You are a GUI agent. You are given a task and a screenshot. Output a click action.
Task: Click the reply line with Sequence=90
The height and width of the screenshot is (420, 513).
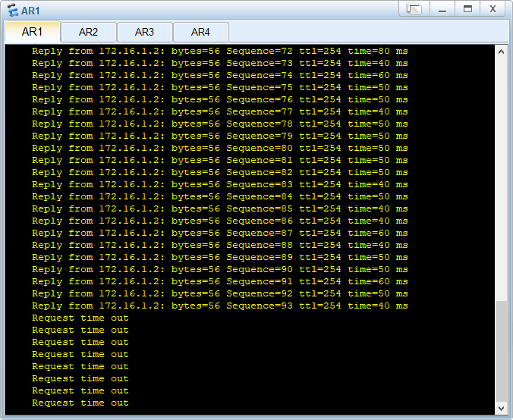pyautogui.click(x=220, y=269)
